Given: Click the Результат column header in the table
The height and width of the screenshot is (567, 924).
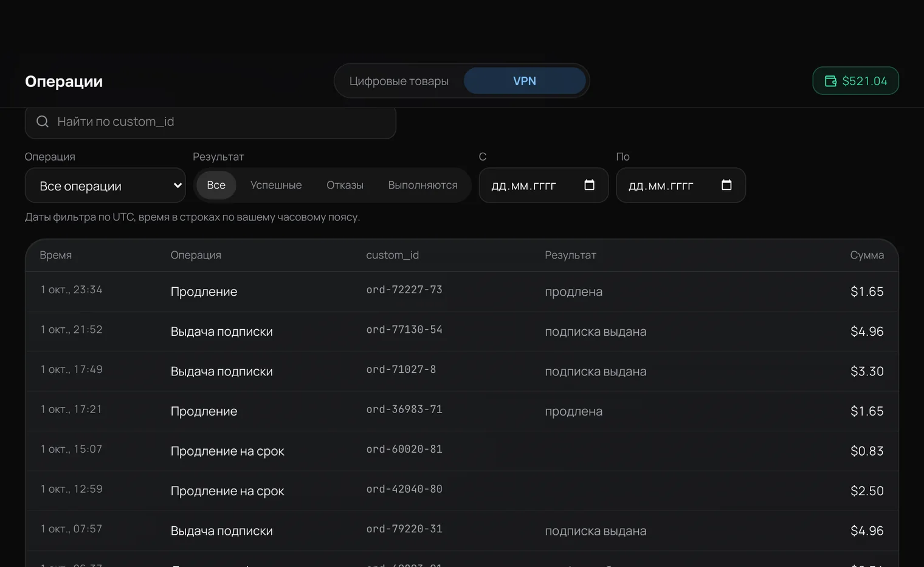Looking at the screenshot, I should click(570, 255).
